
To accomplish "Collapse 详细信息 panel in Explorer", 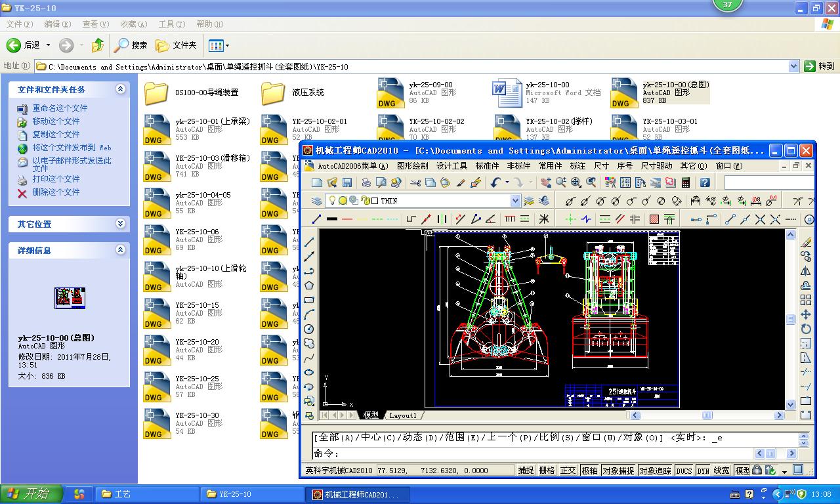I will [x=120, y=250].
